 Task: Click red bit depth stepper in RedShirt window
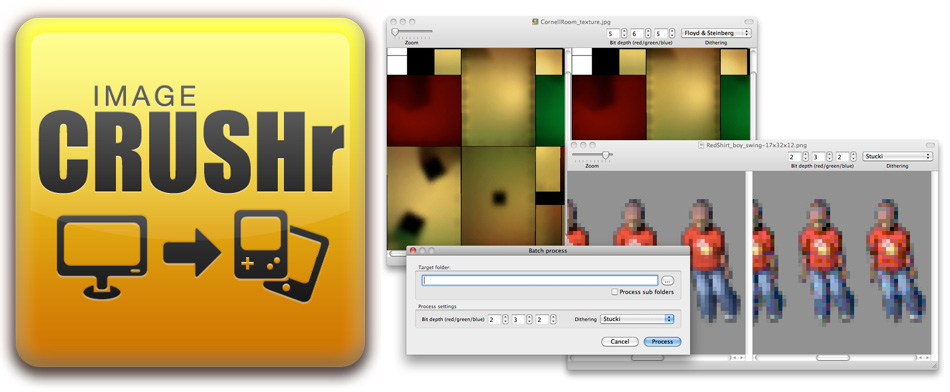806,156
